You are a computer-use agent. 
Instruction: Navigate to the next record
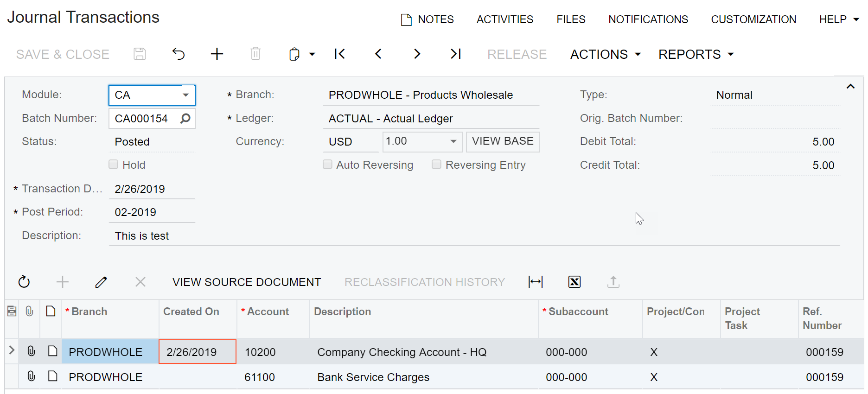coord(417,54)
